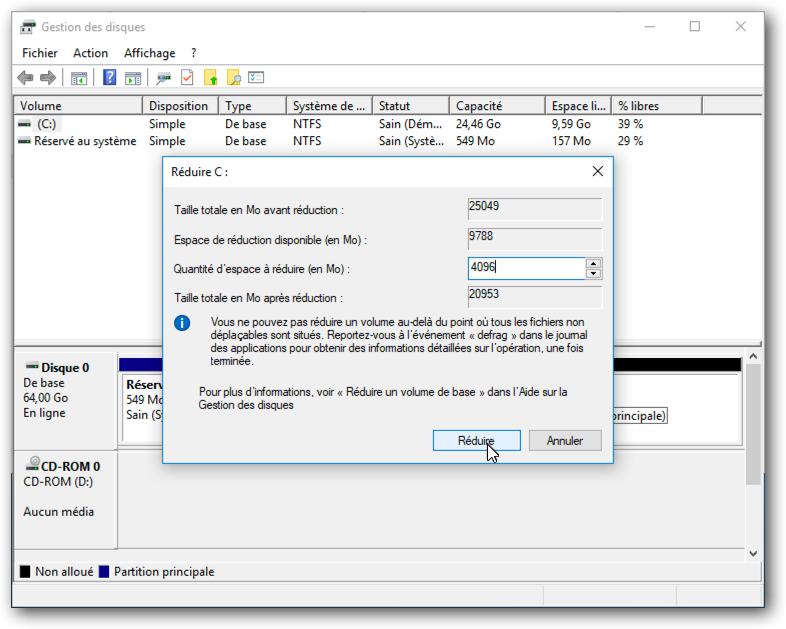Click the Forward arrow toolbar icon
The width and height of the screenshot is (786, 629).
pos(48,78)
